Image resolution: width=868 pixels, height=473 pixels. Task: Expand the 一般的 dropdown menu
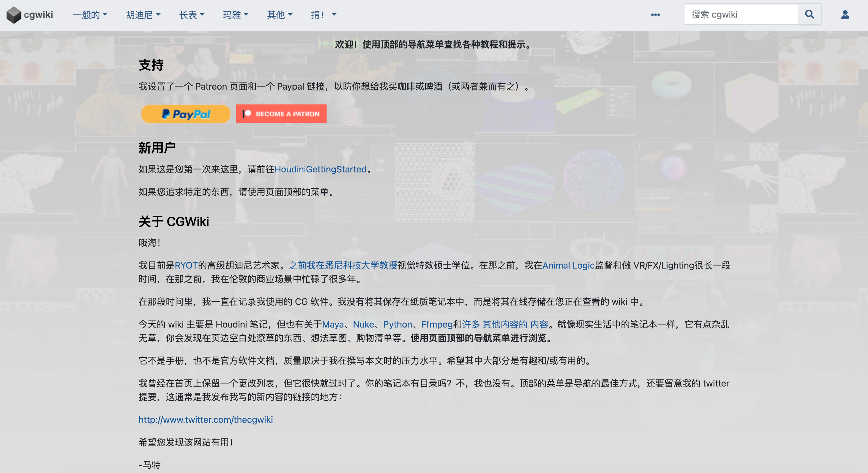pyautogui.click(x=90, y=15)
